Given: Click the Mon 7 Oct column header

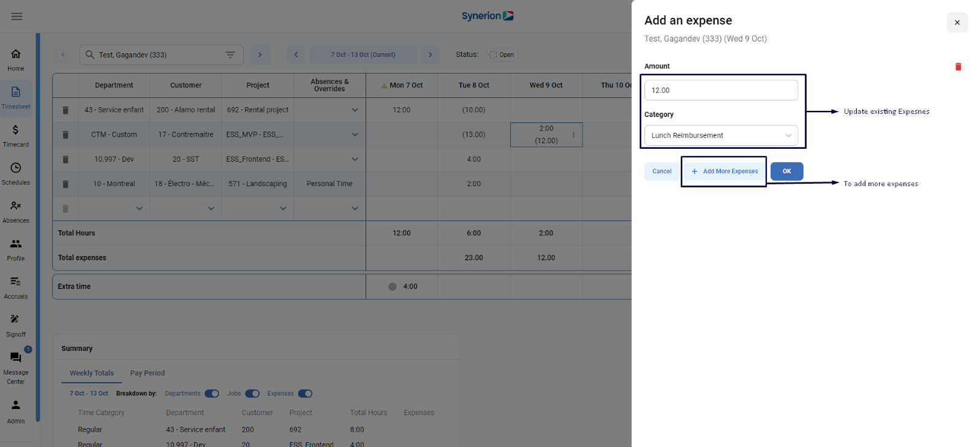Looking at the screenshot, I should coord(402,85).
